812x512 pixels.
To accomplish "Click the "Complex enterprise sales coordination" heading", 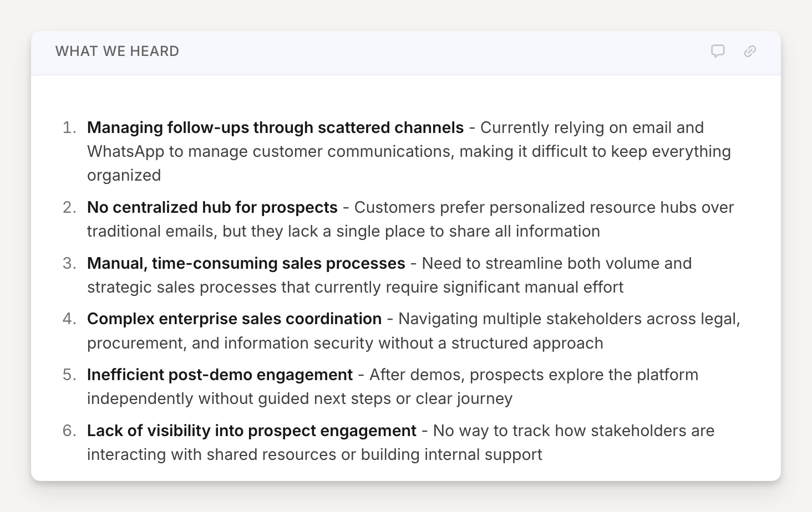I will tap(234, 319).
